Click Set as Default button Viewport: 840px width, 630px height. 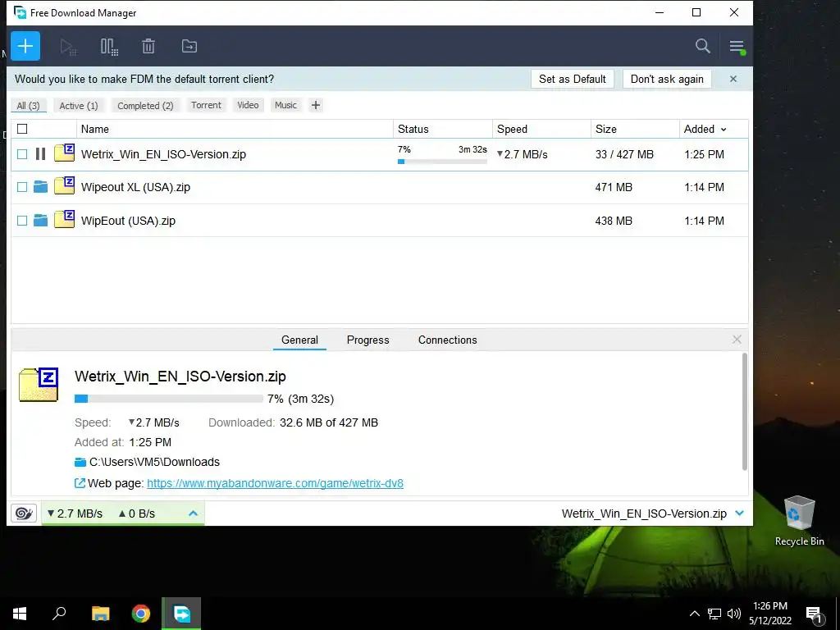click(x=572, y=79)
